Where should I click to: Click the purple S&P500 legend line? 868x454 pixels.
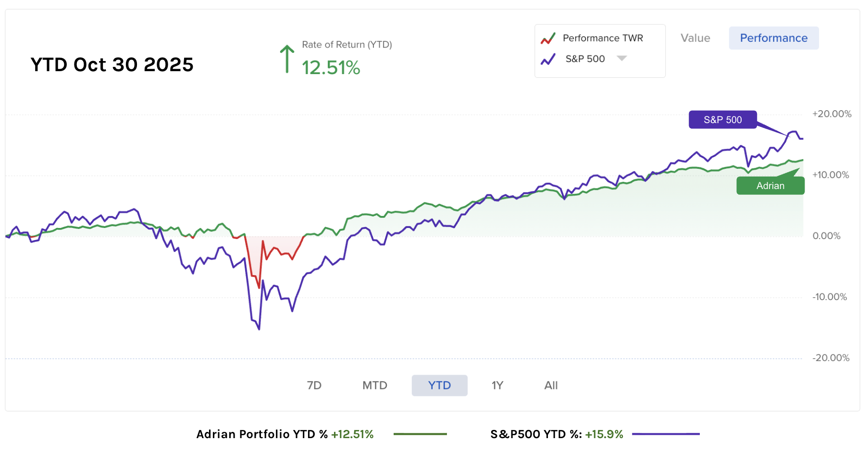click(x=666, y=434)
